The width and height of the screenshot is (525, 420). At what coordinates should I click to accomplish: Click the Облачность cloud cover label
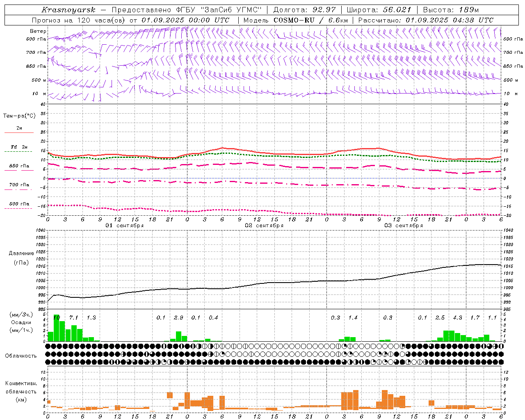coord(21,356)
